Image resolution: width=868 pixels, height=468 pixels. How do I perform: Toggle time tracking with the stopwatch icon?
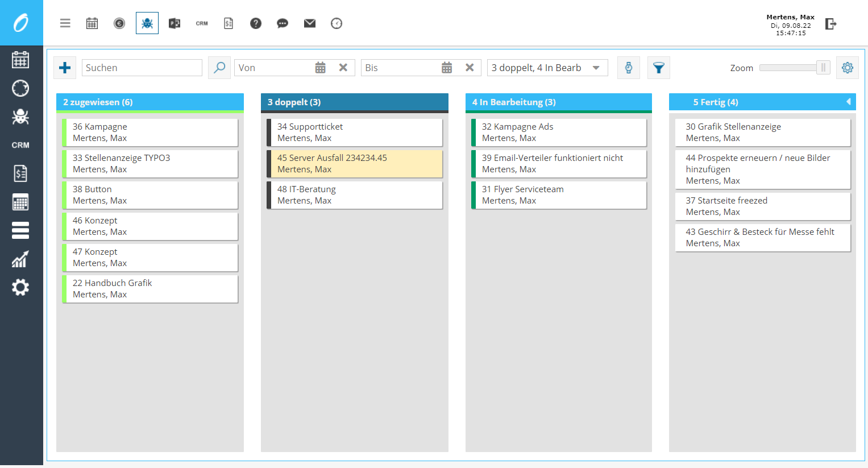[629, 67]
